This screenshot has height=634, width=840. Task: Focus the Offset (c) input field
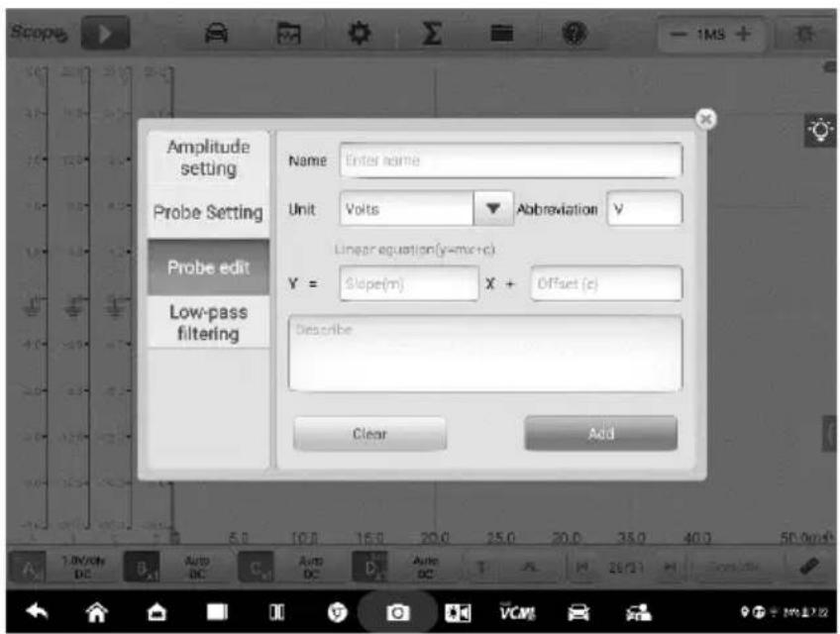click(x=606, y=283)
